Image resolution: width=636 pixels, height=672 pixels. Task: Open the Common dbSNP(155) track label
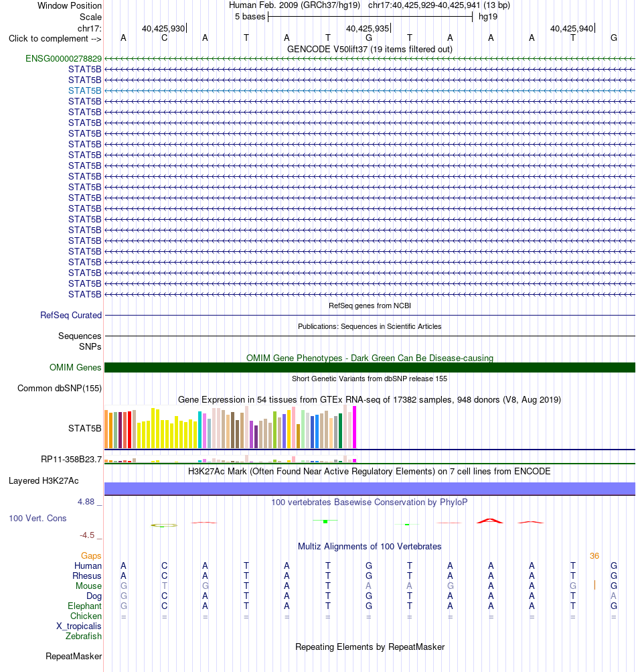coord(60,389)
